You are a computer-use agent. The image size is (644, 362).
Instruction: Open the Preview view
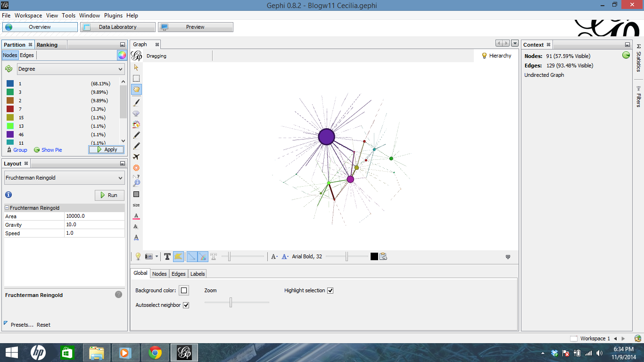click(x=195, y=27)
